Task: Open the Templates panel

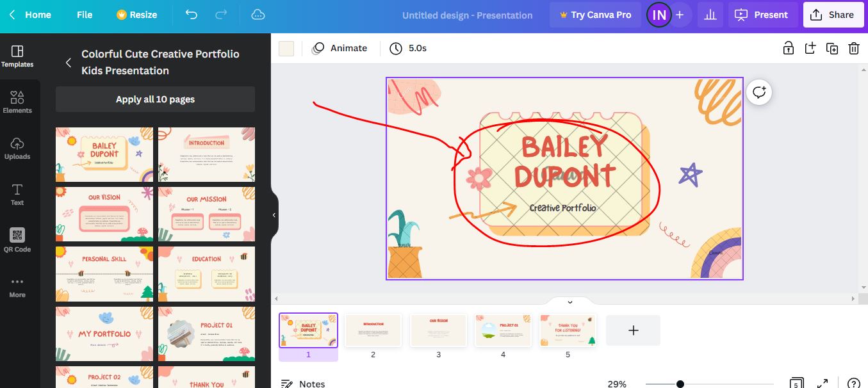Action: click(17, 56)
